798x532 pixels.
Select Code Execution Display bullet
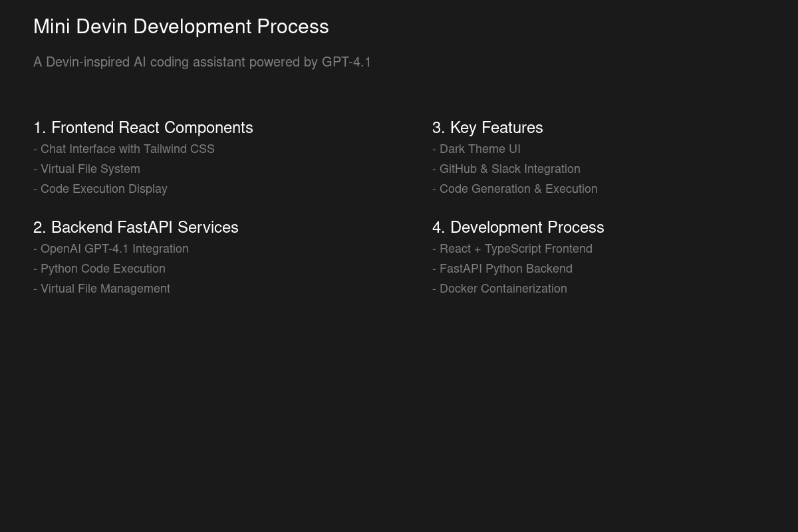click(x=100, y=189)
